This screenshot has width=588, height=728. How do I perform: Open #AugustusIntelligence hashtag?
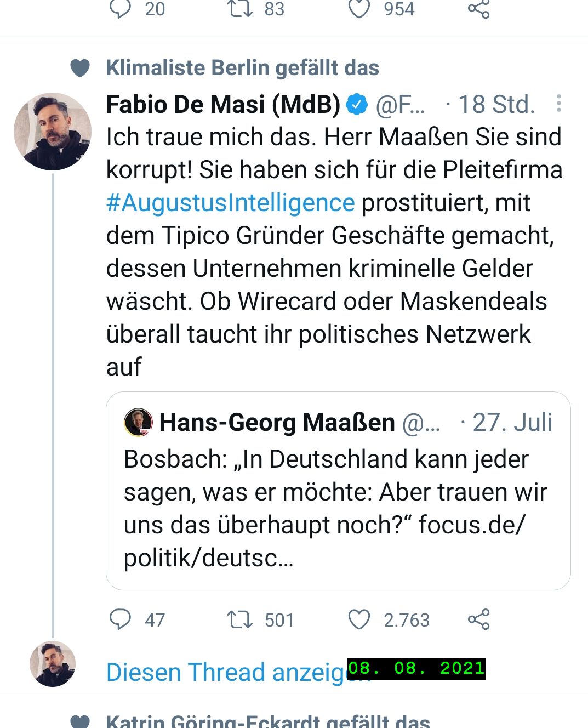231,202
